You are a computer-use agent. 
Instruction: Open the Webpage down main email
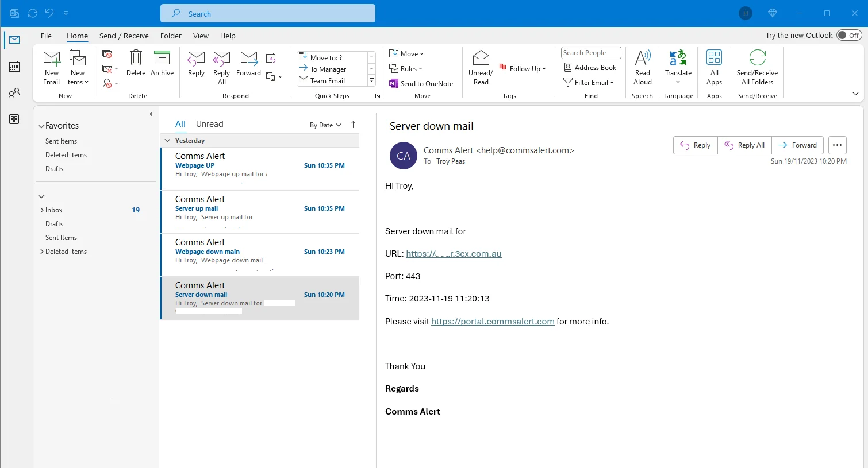(260, 255)
